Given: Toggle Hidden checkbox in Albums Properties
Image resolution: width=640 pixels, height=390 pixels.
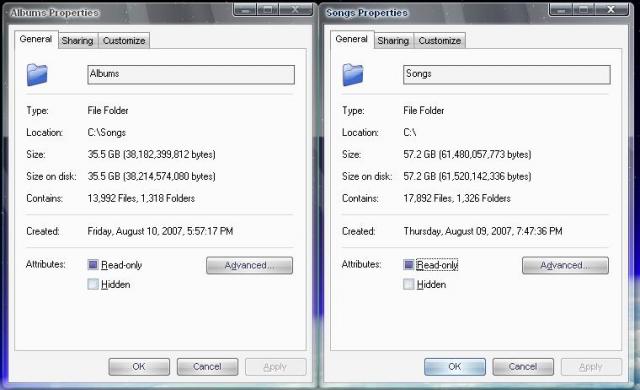Looking at the screenshot, I should point(93,284).
